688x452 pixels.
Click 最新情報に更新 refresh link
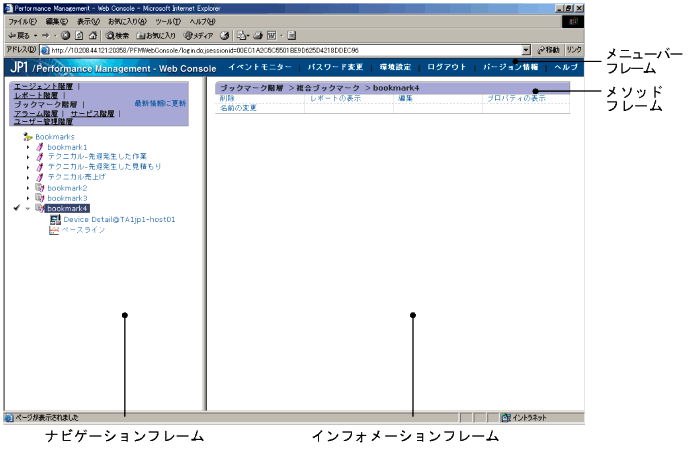click(160, 103)
